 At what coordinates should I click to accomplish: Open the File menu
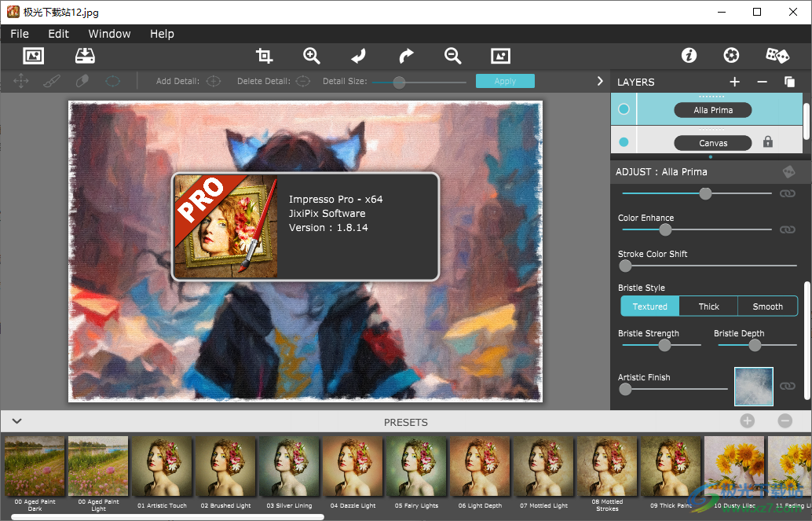pyautogui.click(x=19, y=34)
